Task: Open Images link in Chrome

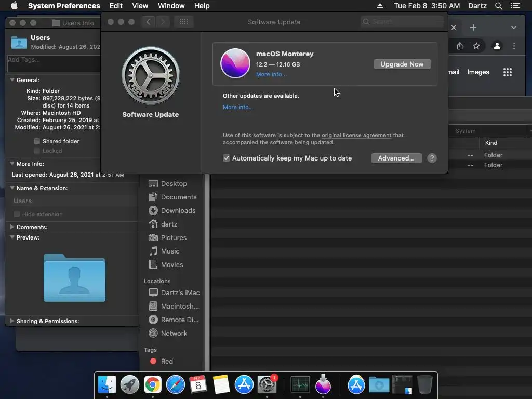Action: tap(478, 72)
